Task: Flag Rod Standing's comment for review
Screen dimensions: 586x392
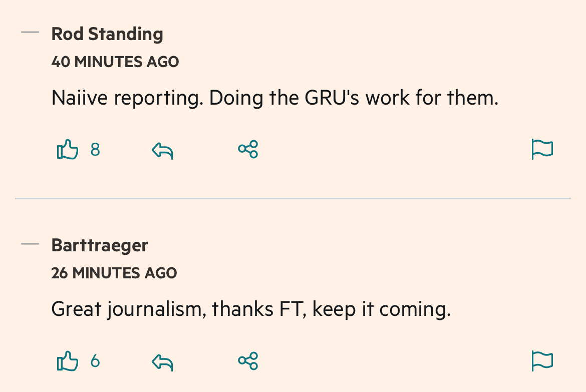Action: (x=542, y=150)
